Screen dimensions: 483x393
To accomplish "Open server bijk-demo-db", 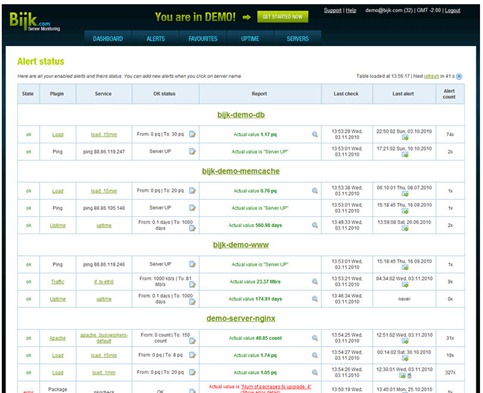I will pyautogui.click(x=241, y=115).
